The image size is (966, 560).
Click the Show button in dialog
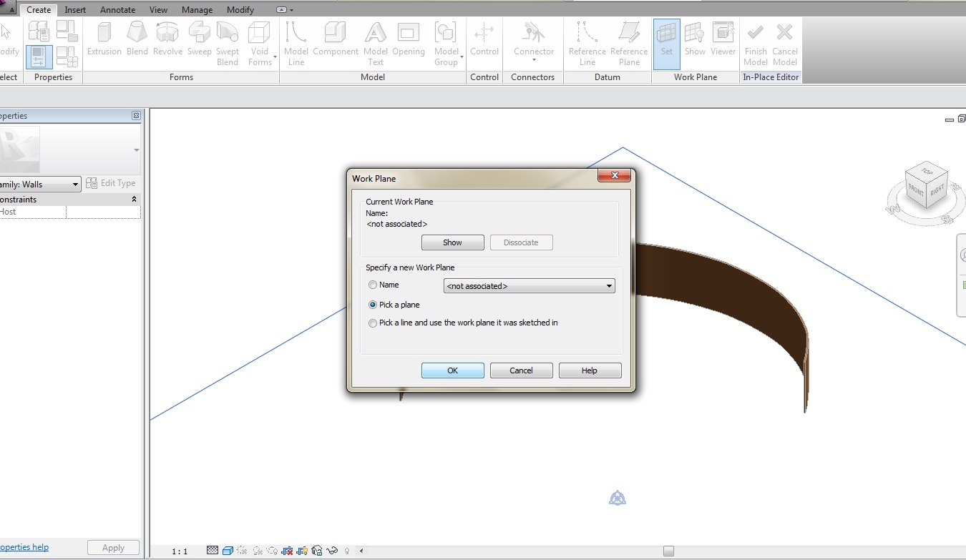[x=452, y=242]
